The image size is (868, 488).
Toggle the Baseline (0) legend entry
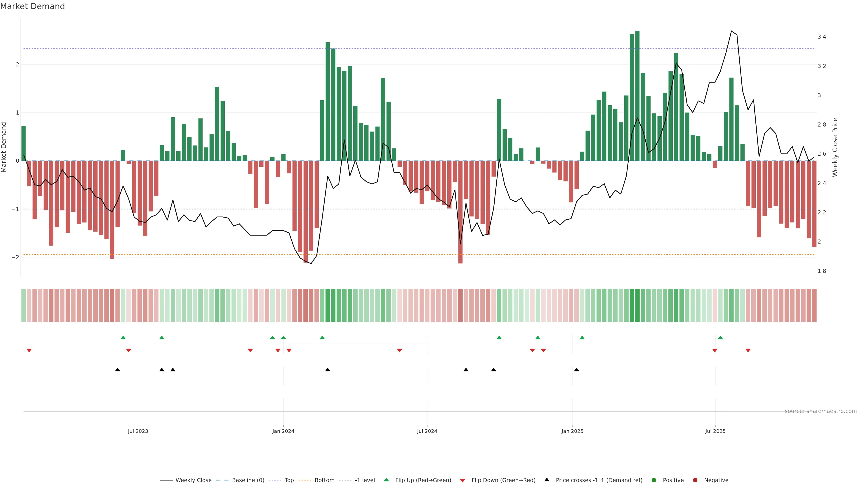[x=248, y=480]
